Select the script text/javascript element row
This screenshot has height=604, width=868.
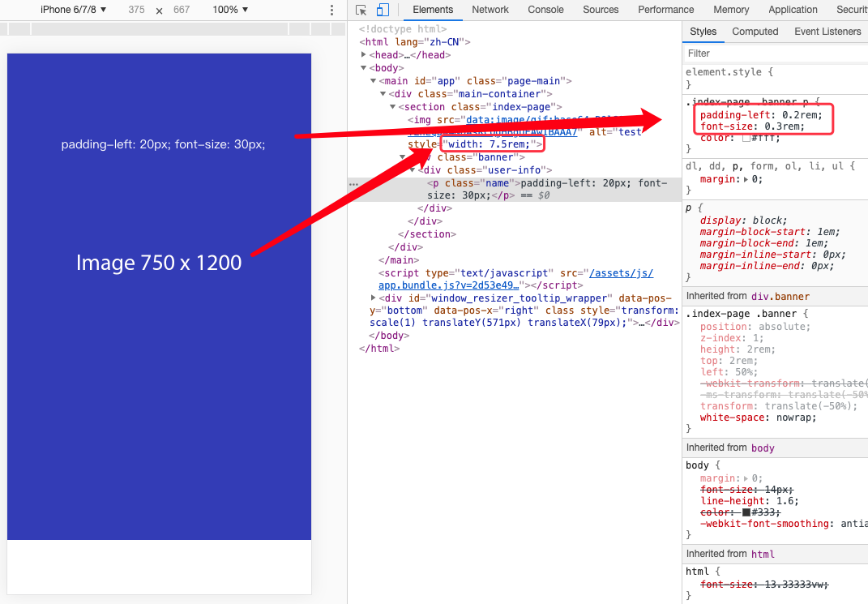click(516, 279)
